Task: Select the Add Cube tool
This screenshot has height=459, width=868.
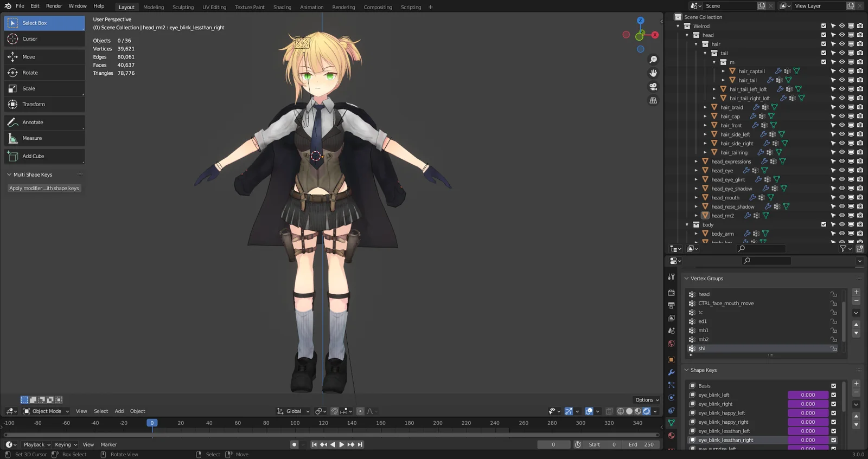Action: click(x=44, y=156)
